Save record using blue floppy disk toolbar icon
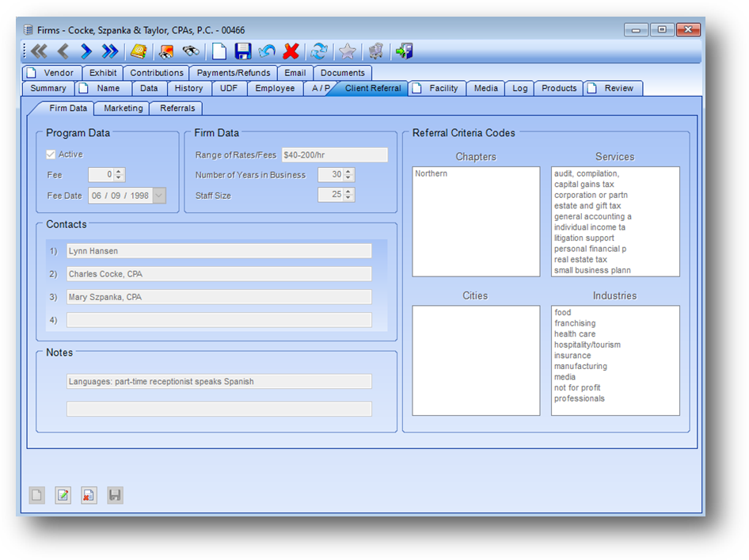The image size is (749, 560). point(242,51)
